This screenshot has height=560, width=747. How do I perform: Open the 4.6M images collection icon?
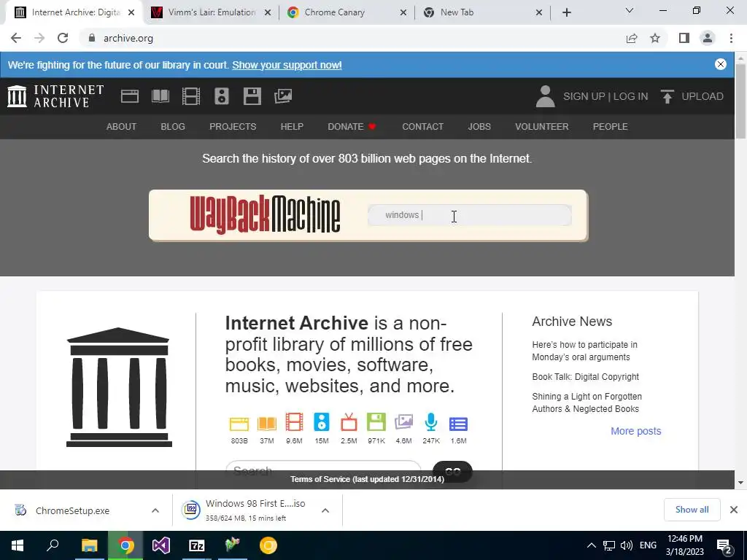(403, 422)
